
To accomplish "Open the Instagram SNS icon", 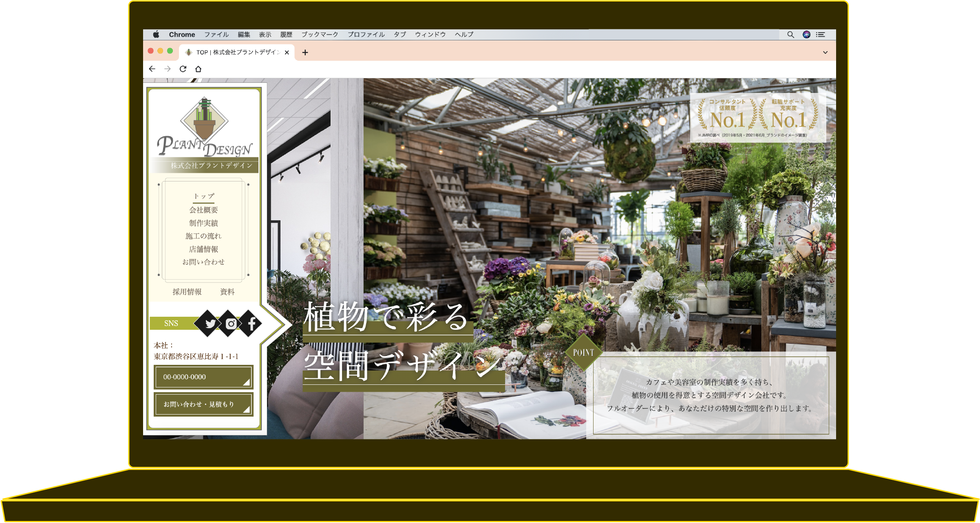I will click(x=231, y=324).
